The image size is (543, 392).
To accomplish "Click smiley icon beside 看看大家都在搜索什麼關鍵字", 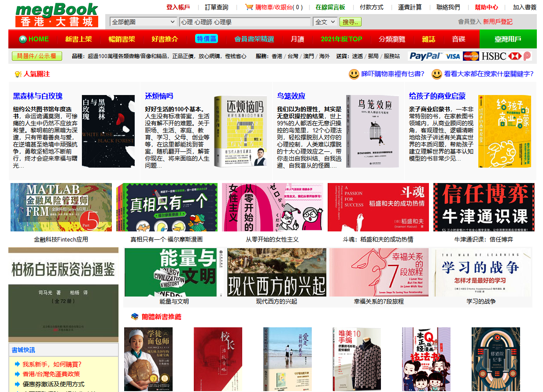I will coord(436,74).
